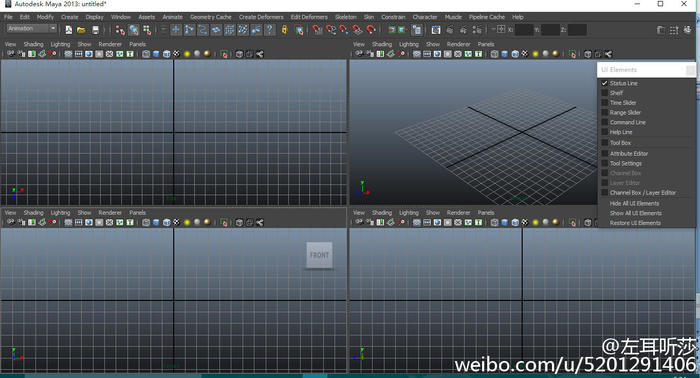Open Show menu in bottom-right viewport
This screenshot has width=700, height=378.
[x=433, y=213]
